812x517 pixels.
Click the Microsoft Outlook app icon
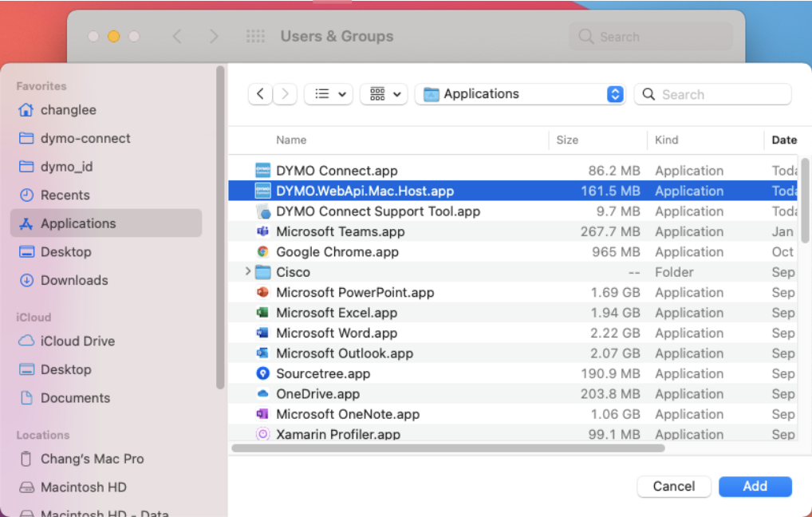click(262, 353)
